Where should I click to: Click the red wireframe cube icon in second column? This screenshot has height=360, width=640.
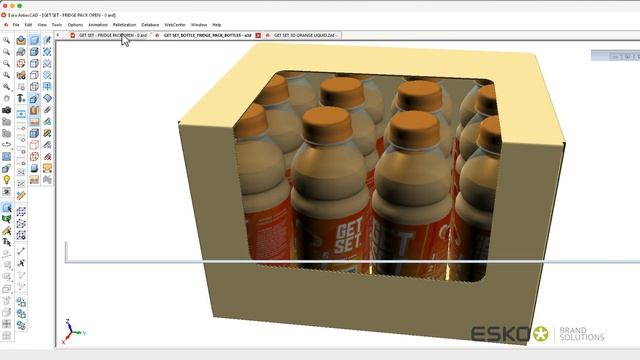(21, 63)
